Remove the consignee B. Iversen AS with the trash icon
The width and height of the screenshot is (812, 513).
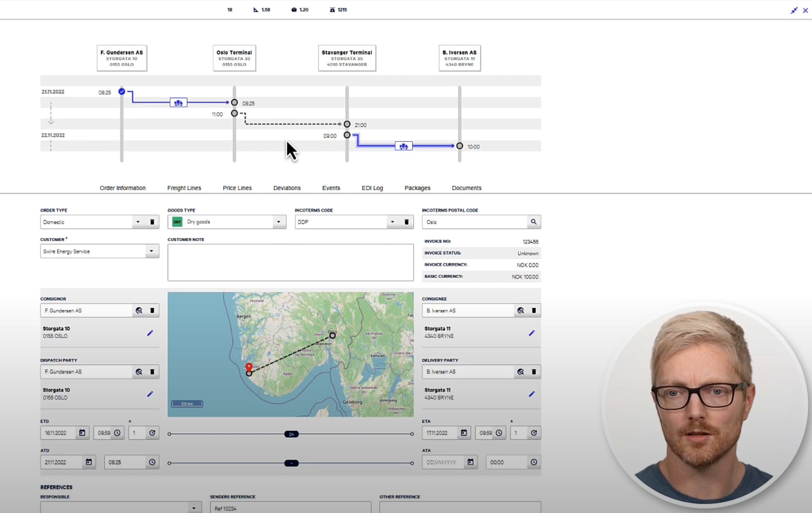click(534, 310)
